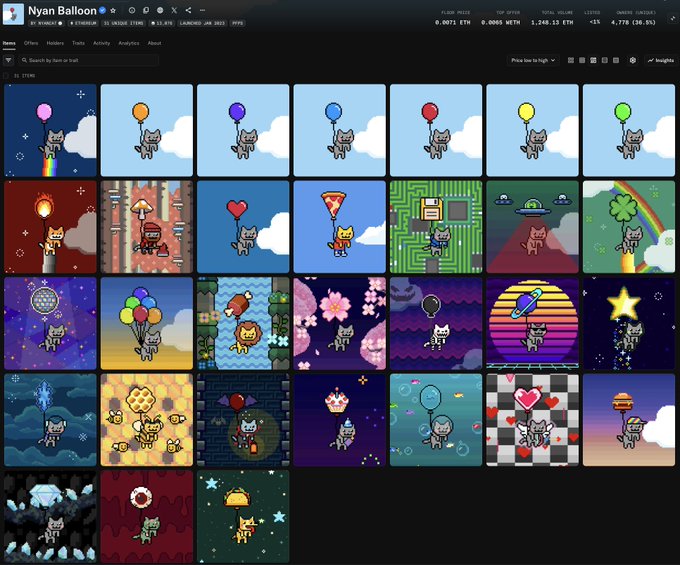Select the fifth table view layout icon
Image resolution: width=680 pixels, height=565 pixels.
pyautogui.click(x=616, y=60)
